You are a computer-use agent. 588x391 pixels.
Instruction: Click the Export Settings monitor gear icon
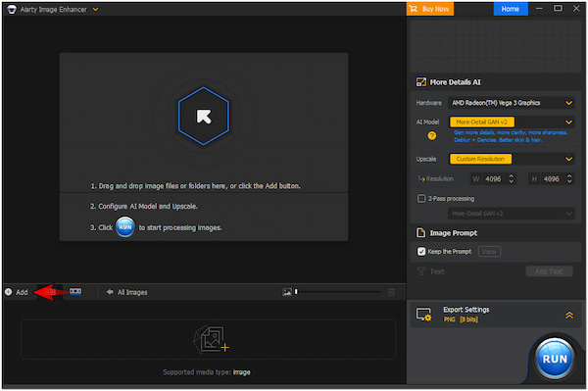click(423, 315)
